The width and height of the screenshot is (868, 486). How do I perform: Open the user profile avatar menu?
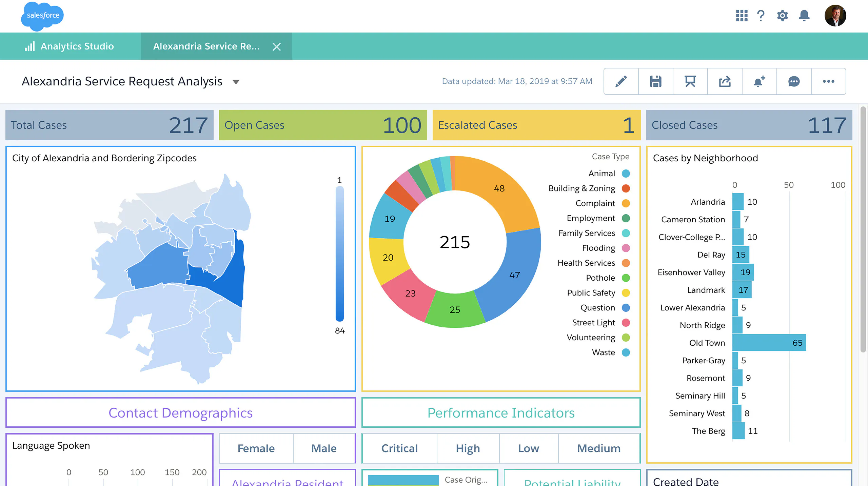(x=835, y=16)
